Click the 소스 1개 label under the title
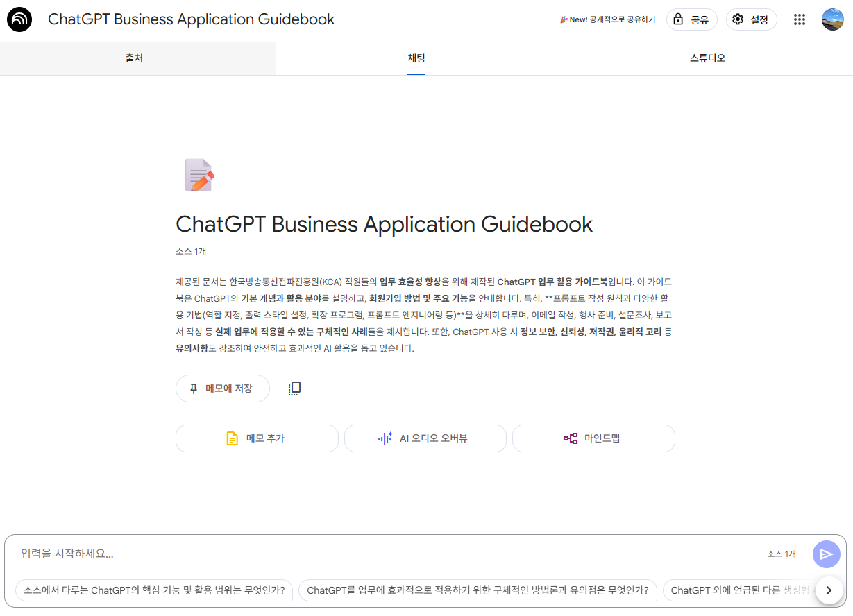Viewport: 853px width, 616px height. point(191,251)
